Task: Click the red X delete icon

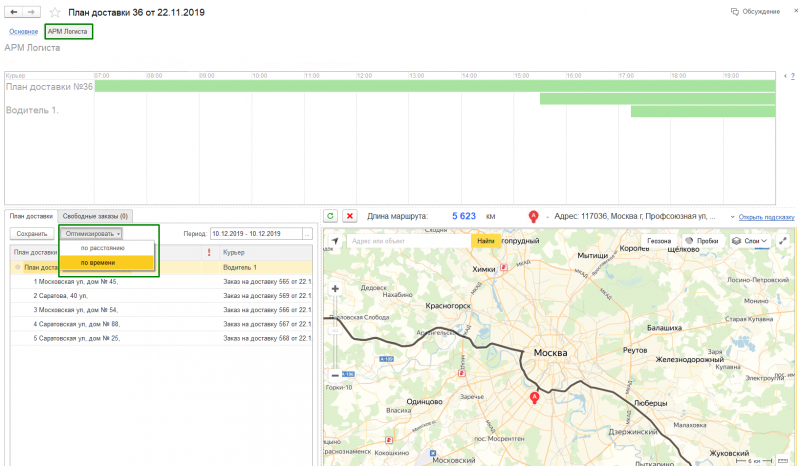Action: [350, 216]
